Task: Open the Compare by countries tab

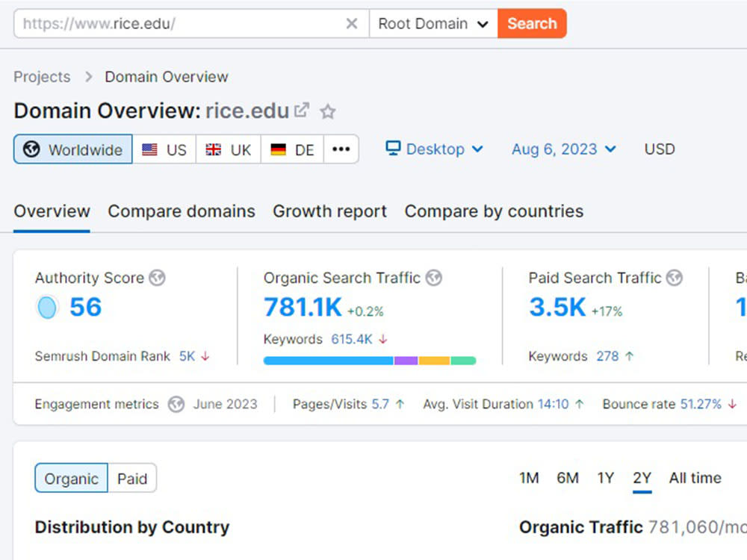Action: (494, 211)
